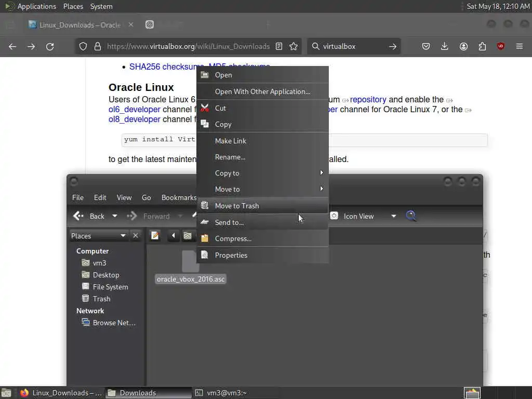Open the Pocket save icon
This screenshot has width=532, height=399.
pos(426,46)
